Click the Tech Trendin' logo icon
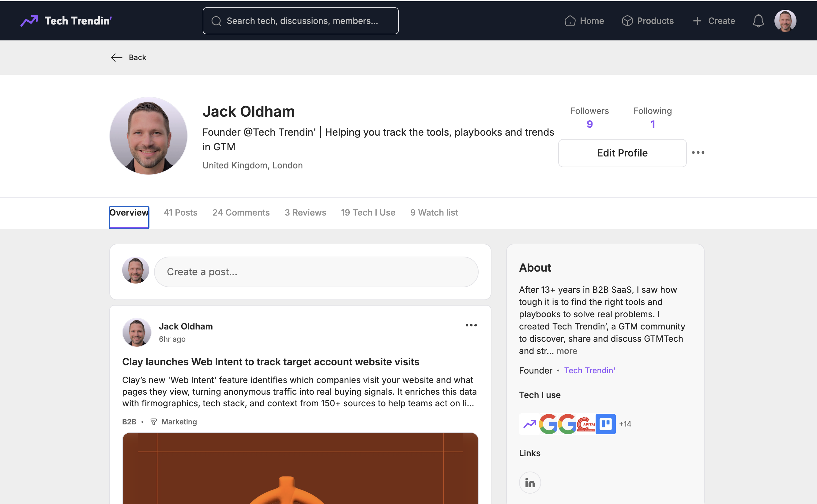The width and height of the screenshot is (817, 504). 29,21
